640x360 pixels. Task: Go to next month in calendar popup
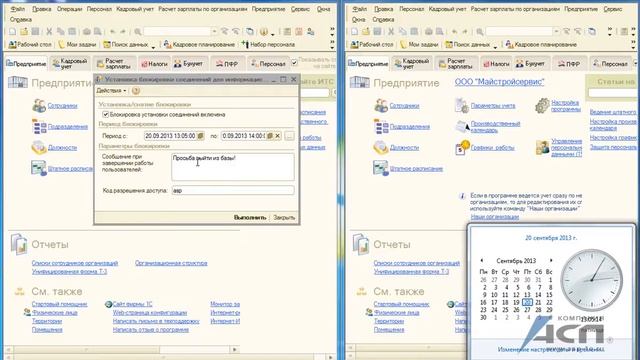point(551,260)
